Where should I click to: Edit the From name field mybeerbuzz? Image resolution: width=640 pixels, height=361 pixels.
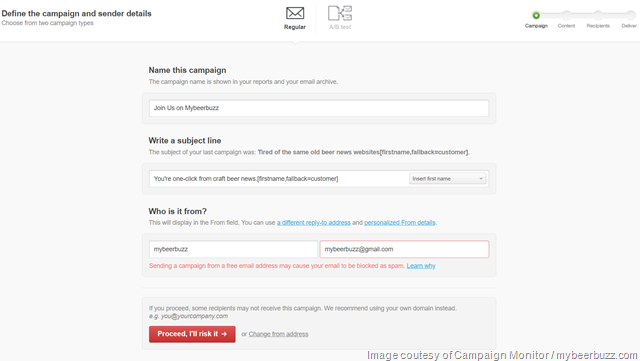(233, 249)
